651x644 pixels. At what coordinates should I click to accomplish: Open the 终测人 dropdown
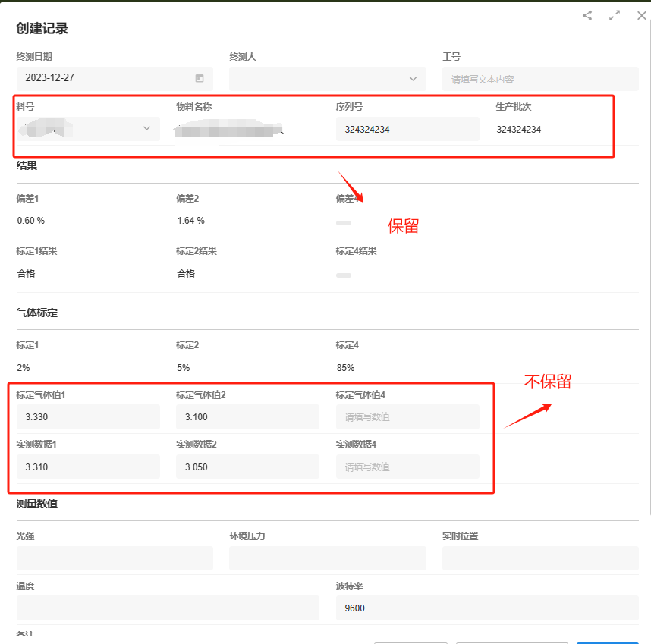click(327, 79)
